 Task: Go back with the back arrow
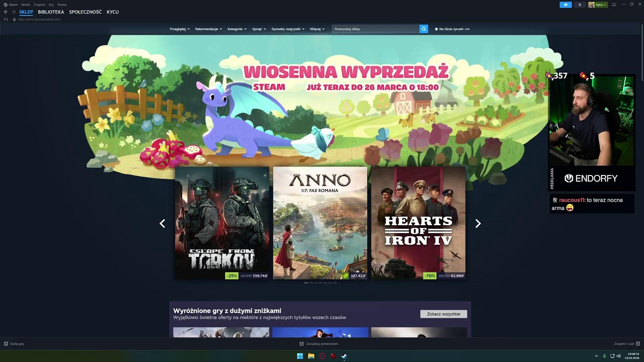pyautogui.click(x=6, y=12)
